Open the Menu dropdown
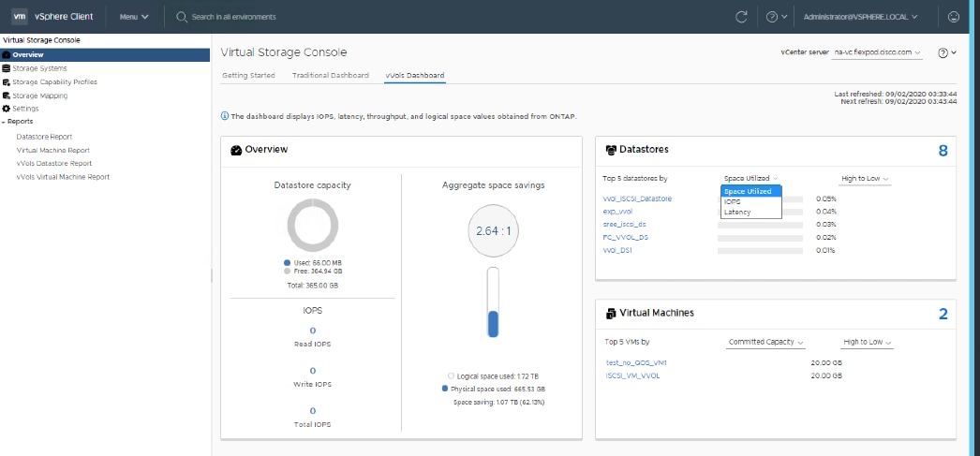 (134, 17)
